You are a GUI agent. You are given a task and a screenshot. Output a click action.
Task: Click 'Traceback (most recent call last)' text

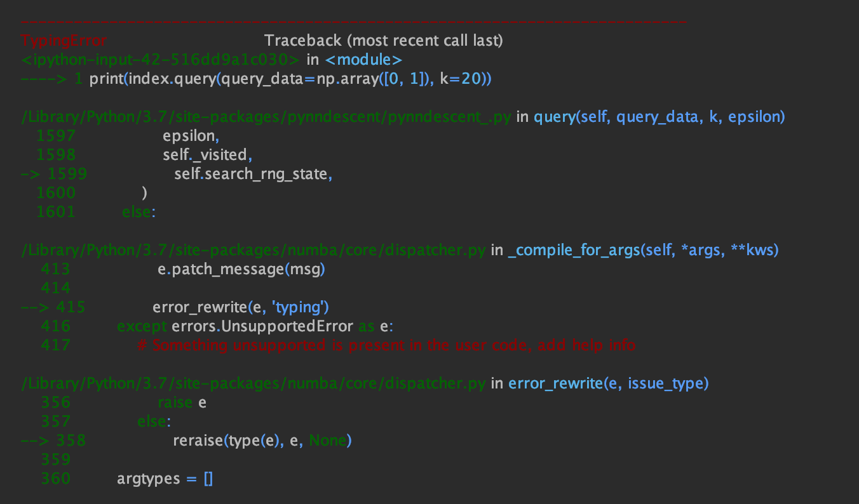click(384, 41)
